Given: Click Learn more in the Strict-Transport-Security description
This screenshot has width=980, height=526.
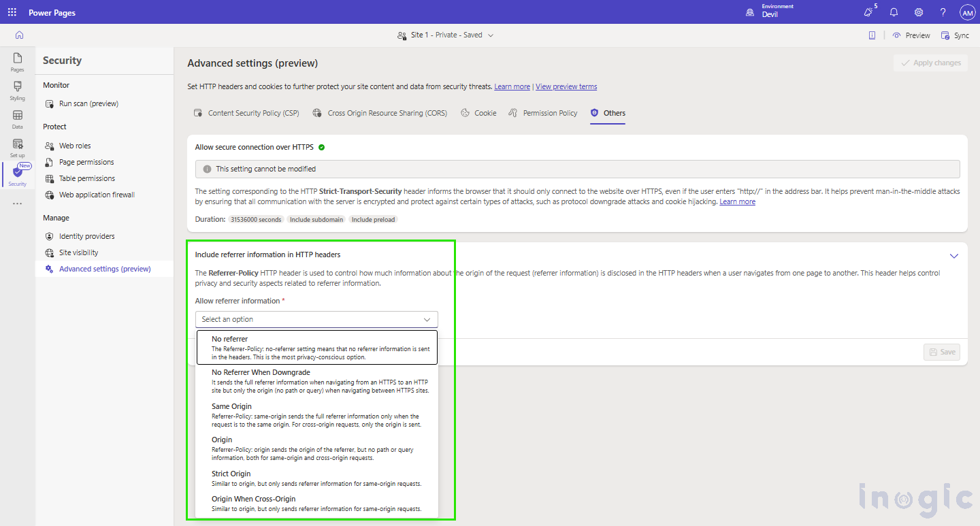Looking at the screenshot, I should [738, 201].
